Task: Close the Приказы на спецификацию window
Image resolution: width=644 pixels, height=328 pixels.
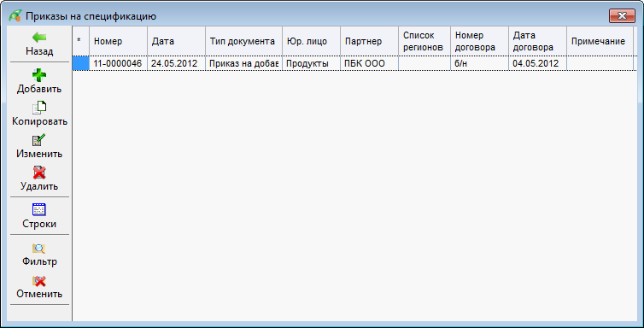Action: pos(622,16)
